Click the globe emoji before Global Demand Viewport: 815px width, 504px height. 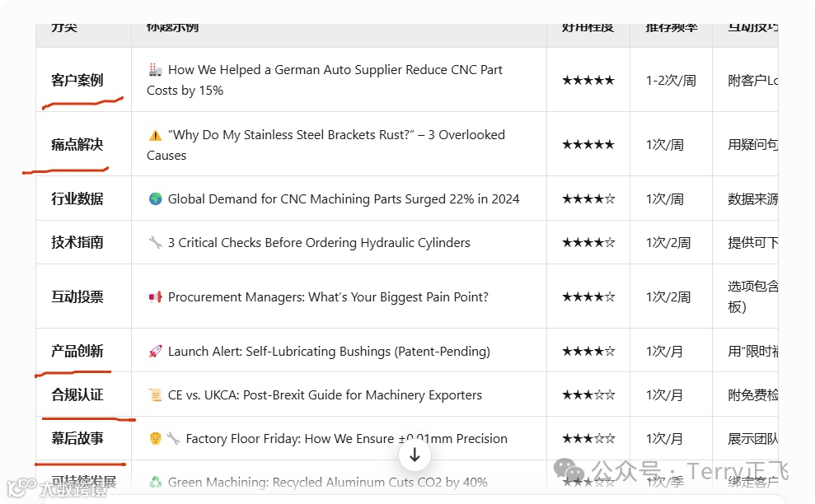click(x=155, y=199)
